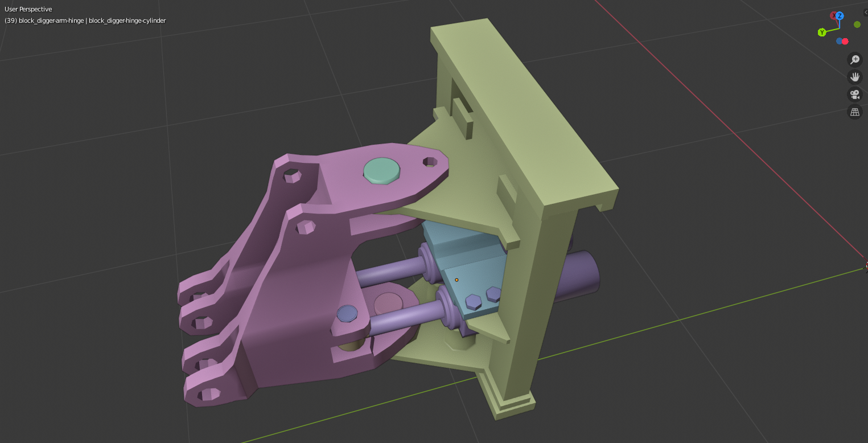Click the unlabeled dark blue negative-Z gizmo dot

click(x=840, y=41)
